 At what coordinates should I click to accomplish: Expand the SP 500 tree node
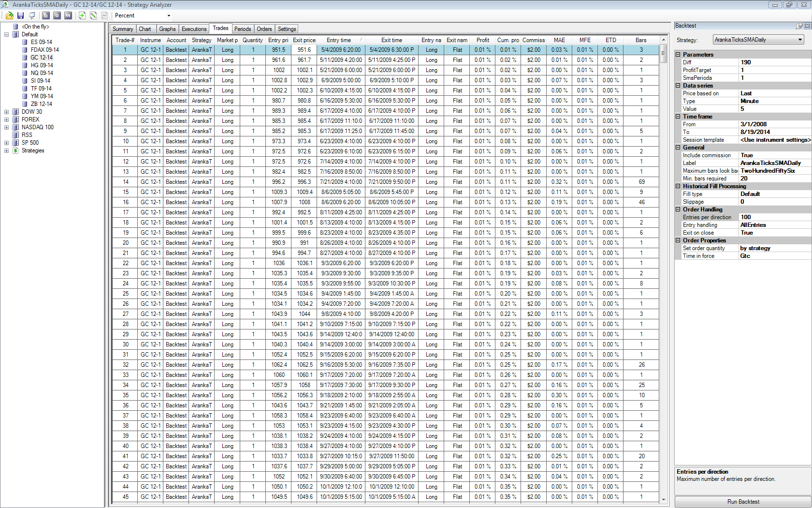[6, 143]
